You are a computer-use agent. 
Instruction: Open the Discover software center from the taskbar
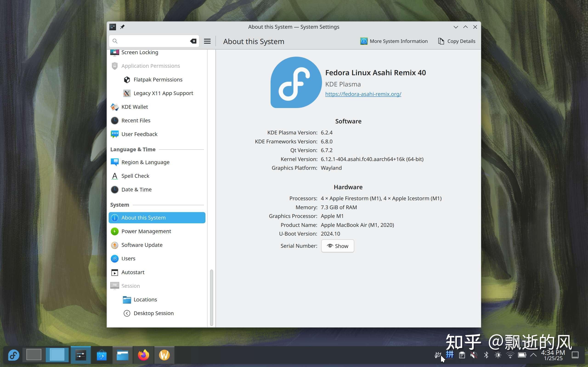[x=101, y=355]
